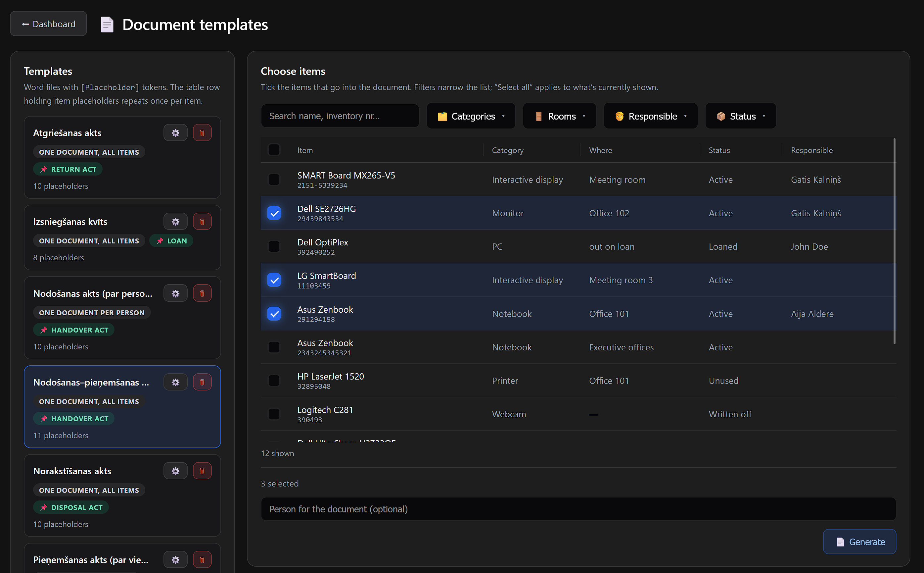924x573 pixels.
Task: Untick the Dell SE2726HG checkbox
Action: coord(274,213)
